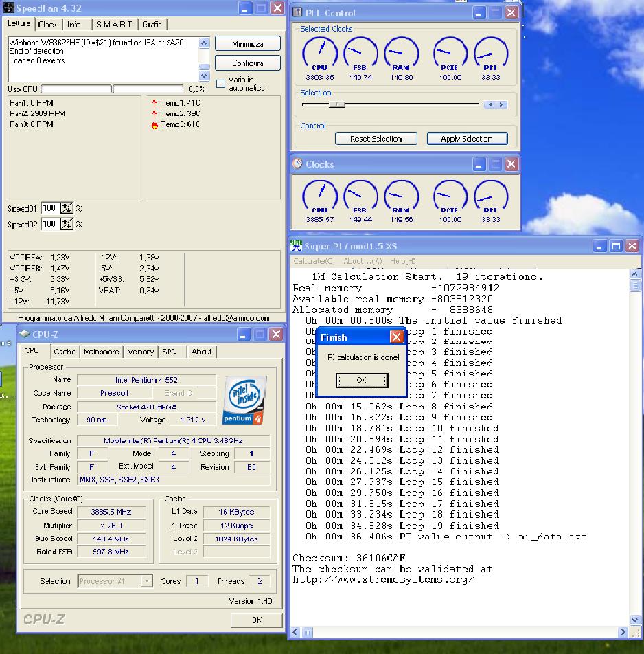Click the Speed01 spinner arrows
This screenshot has height=654, width=644.
[x=67, y=208]
